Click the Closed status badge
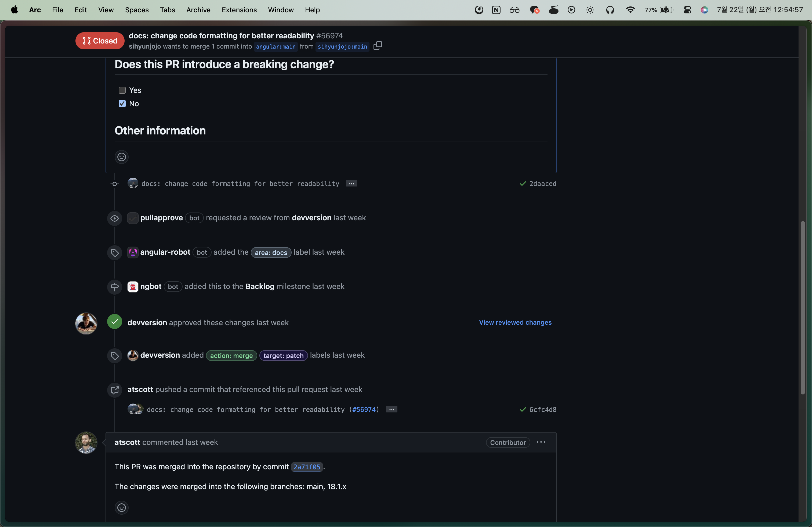Image resolution: width=812 pixels, height=527 pixels. [100, 41]
